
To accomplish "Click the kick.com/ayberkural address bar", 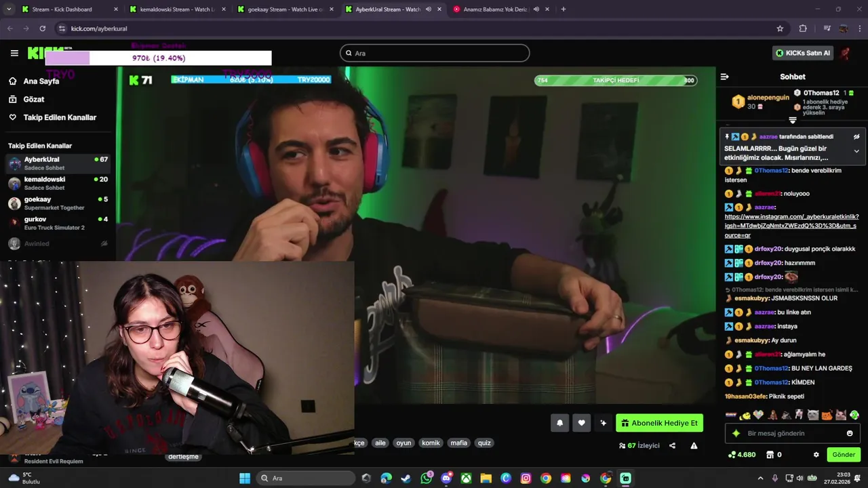I will (420, 28).
